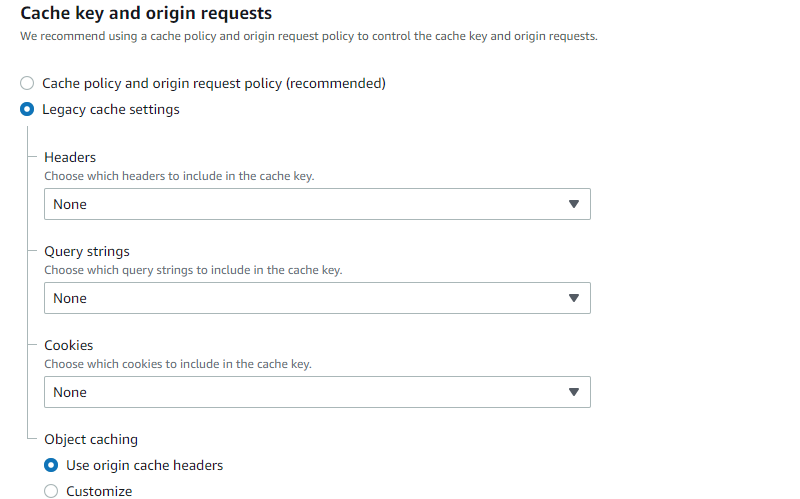The height and width of the screenshot is (499, 800).
Task: Open the Headers dropdown
Action: point(316,204)
